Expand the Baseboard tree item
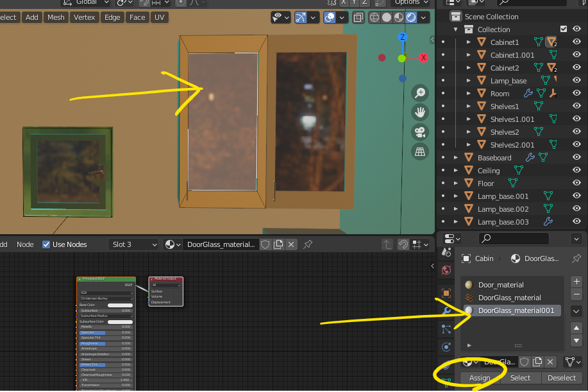Viewport: 588px width, 392px height. (x=456, y=158)
